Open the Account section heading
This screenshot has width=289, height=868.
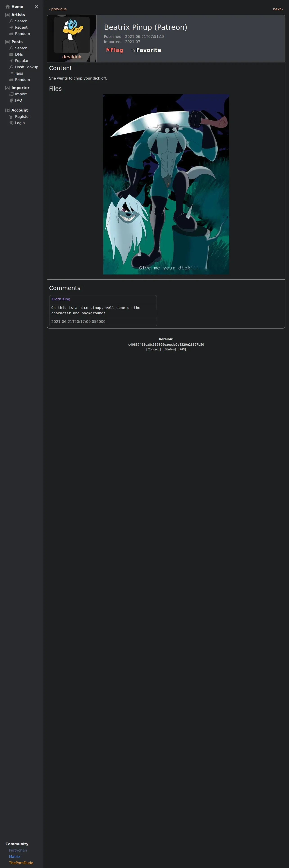[20, 110]
